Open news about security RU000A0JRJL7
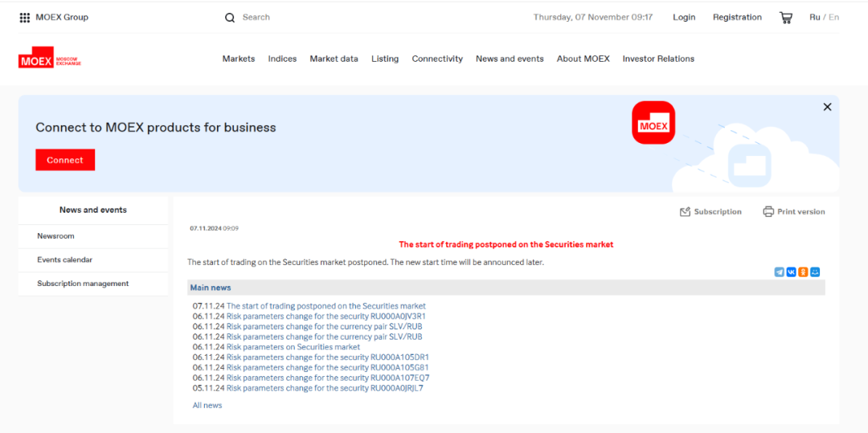The image size is (868, 433). [x=325, y=388]
